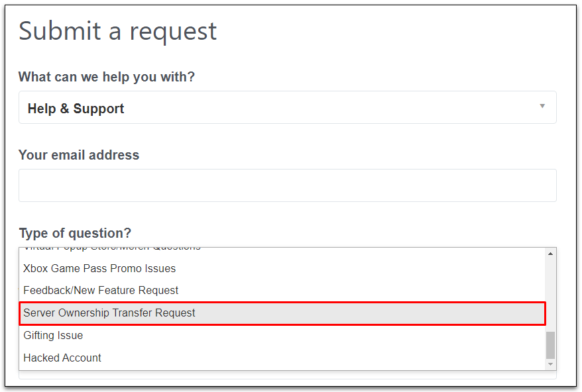Click the selected Help & Support text value
Screen dimensions: 582x392
(x=76, y=109)
